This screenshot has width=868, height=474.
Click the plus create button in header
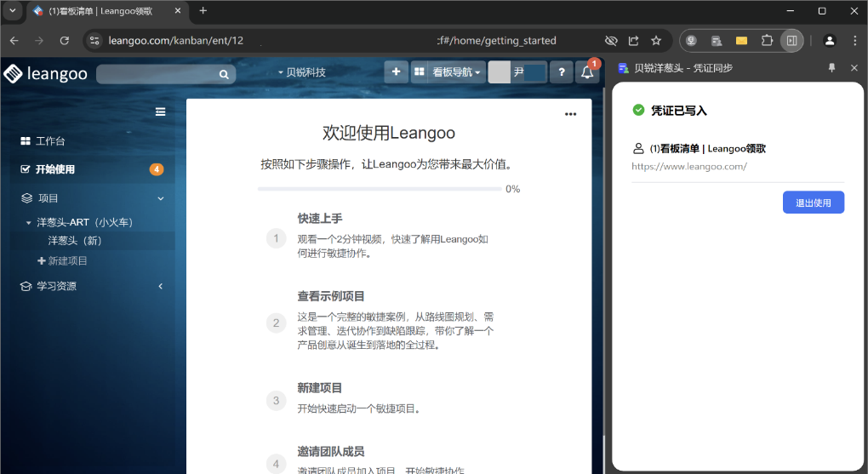396,72
